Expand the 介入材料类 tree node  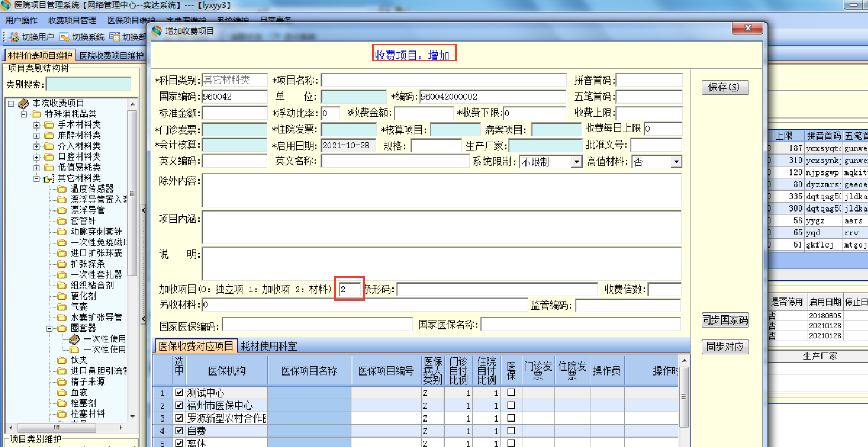37,146
